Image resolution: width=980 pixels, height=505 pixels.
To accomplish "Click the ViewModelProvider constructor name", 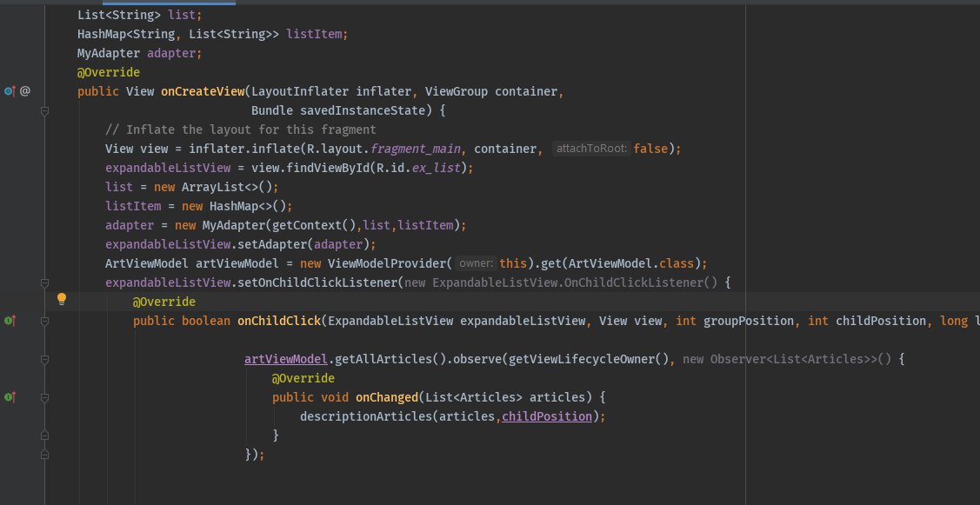I will point(386,263).
